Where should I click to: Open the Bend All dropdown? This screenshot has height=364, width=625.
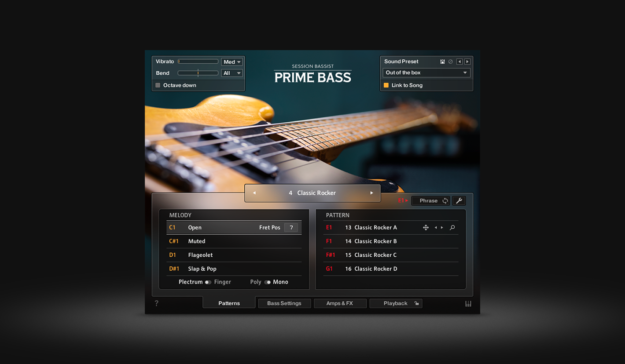coord(232,73)
